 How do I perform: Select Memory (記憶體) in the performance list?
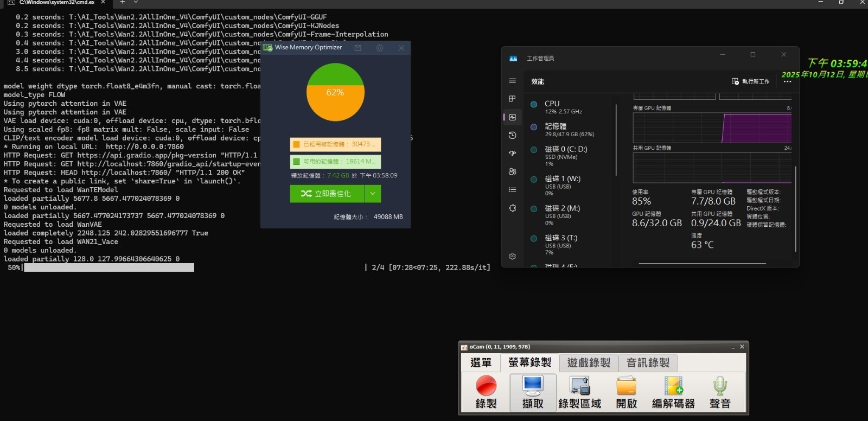570,130
